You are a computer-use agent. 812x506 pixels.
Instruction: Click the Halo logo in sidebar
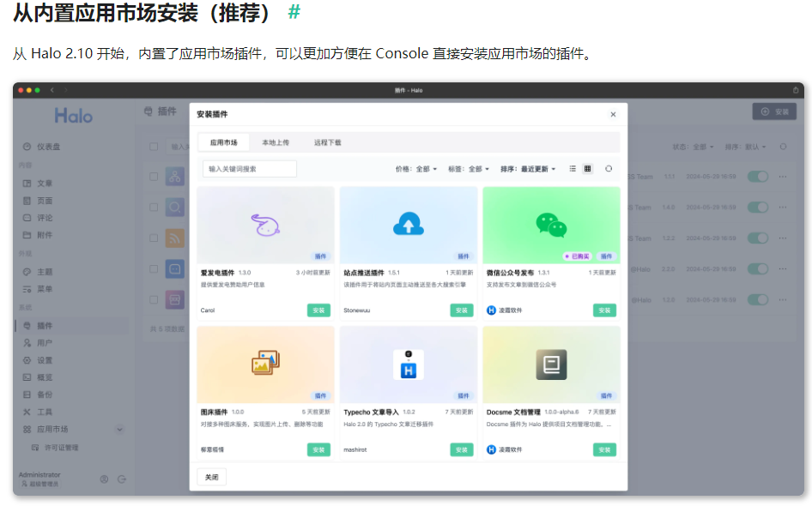coord(74,116)
